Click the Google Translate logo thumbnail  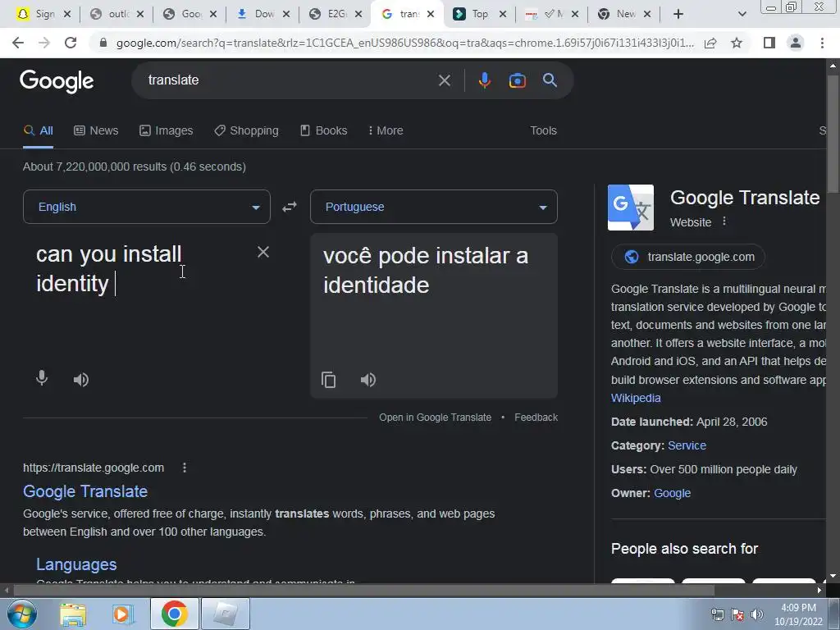point(631,208)
